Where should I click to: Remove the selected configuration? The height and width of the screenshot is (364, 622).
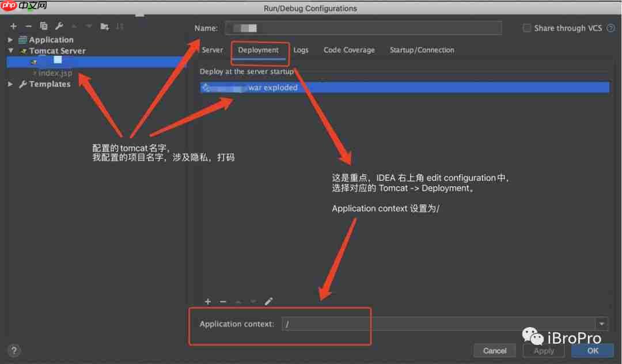click(28, 26)
